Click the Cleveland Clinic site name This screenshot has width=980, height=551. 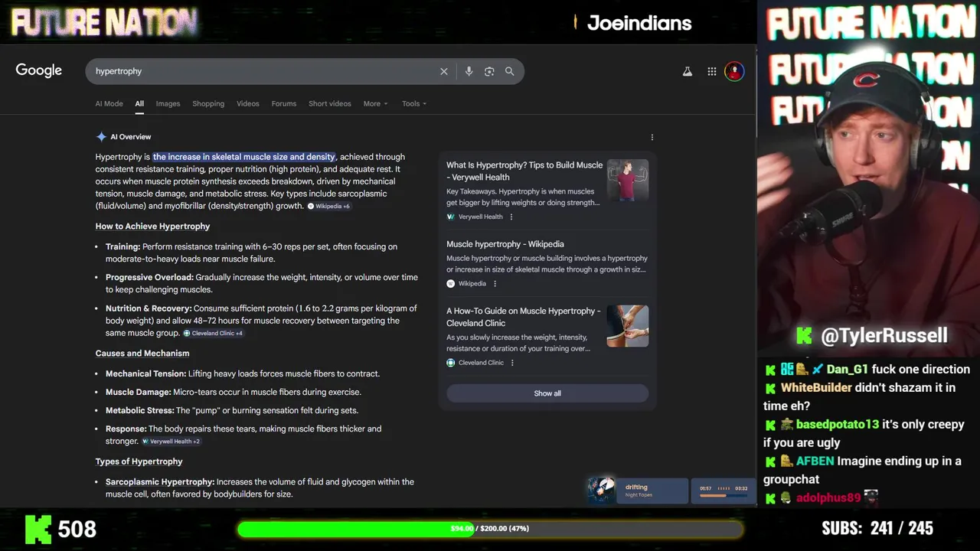click(481, 363)
